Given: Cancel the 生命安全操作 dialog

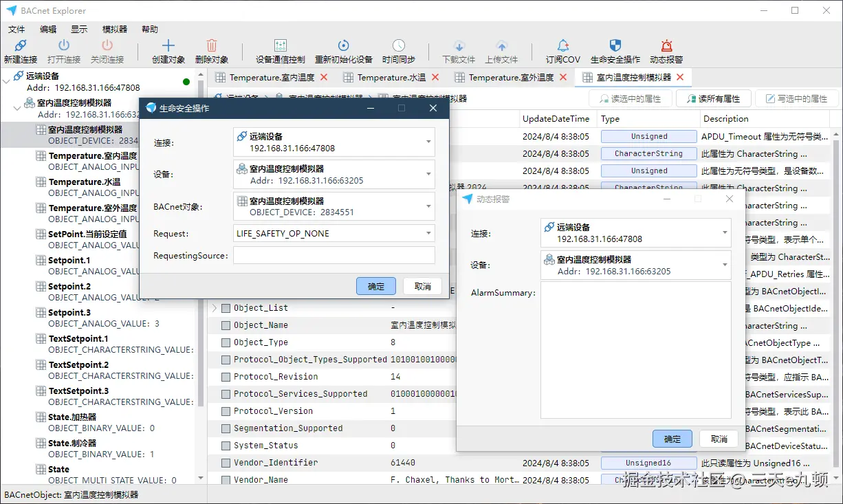Looking at the screenshot, I should (x=423, y=286).
